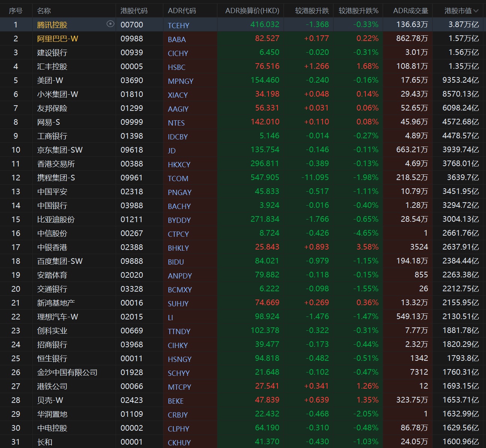Select the 长和 stock name

45,442
